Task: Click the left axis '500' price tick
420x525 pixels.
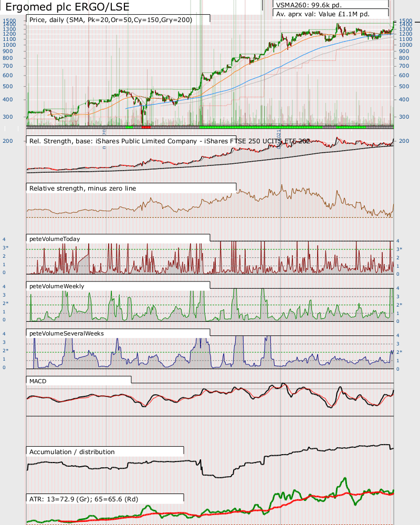Action: click(8, 87)
